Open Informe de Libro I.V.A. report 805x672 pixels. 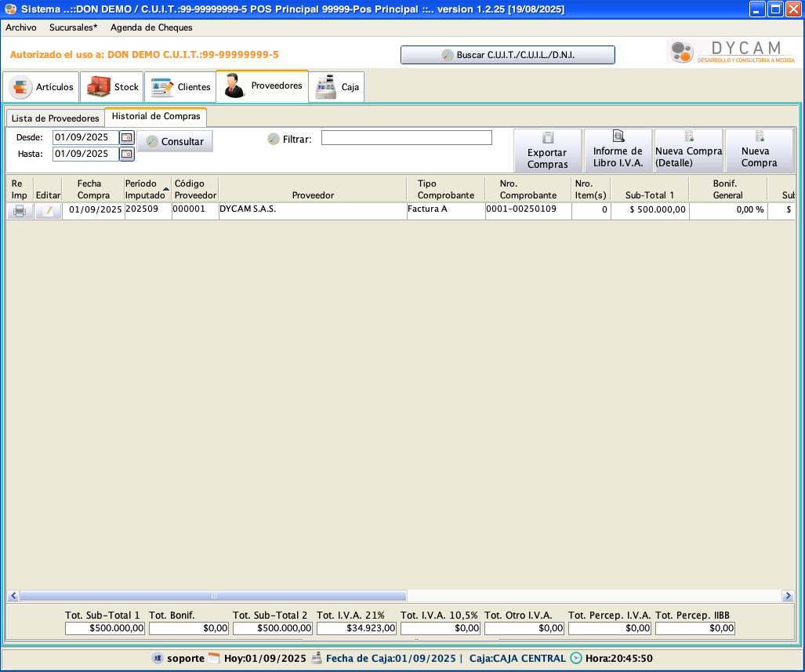click(x=618, y=151)
